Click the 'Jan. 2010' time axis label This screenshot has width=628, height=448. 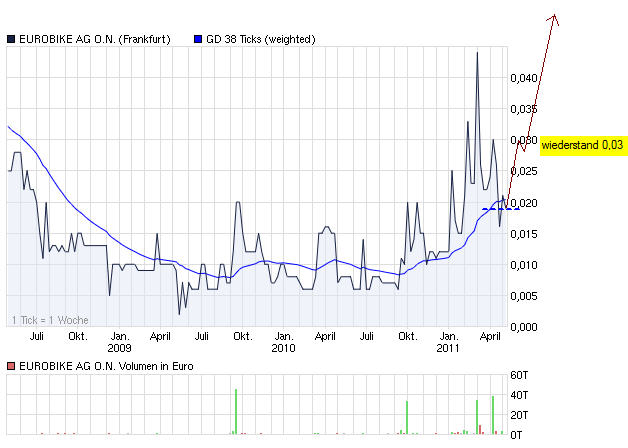(284, 343)
